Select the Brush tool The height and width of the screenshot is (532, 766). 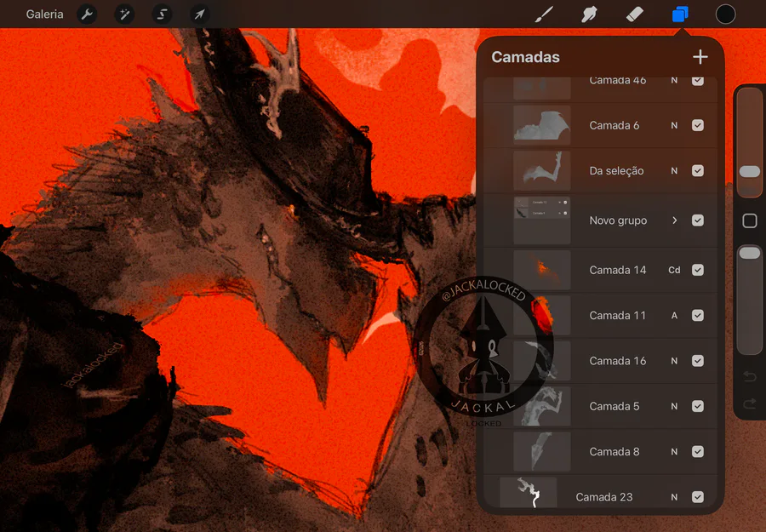pyautogui.click(x=544, y=14)
